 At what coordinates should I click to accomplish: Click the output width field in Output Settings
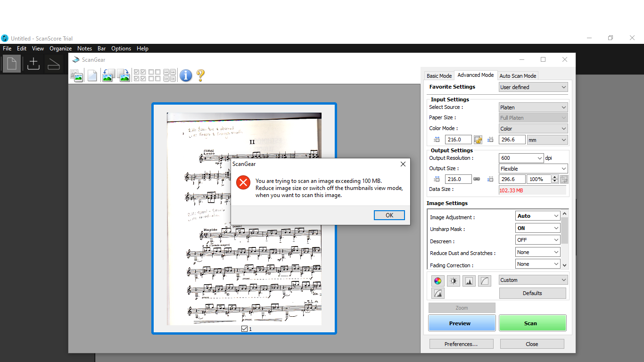(x=458, y=179)
